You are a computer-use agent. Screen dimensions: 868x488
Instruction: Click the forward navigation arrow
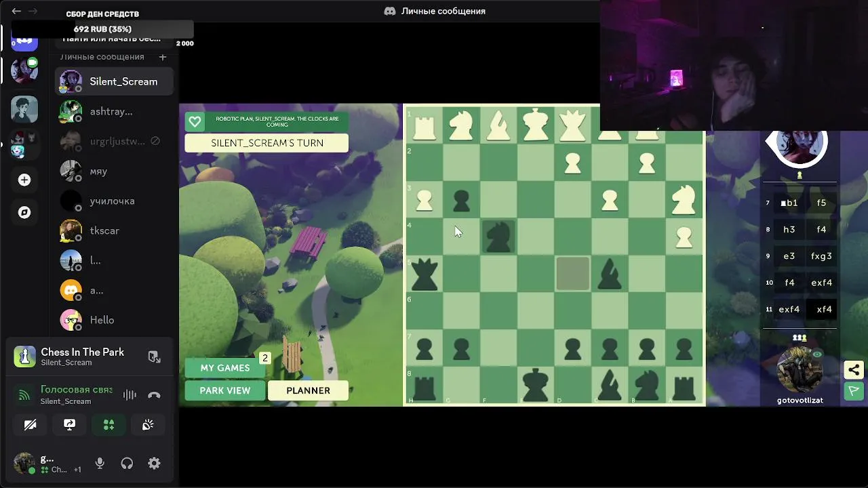pos(33,11)
